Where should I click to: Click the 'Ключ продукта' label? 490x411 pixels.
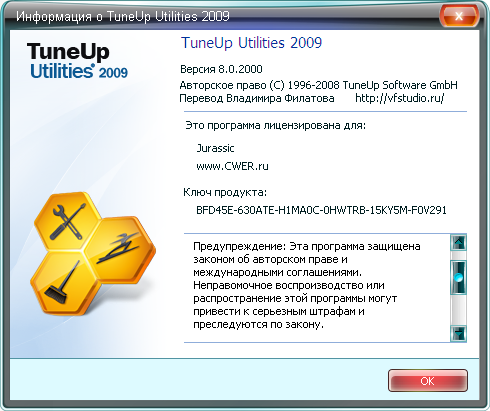225,193
